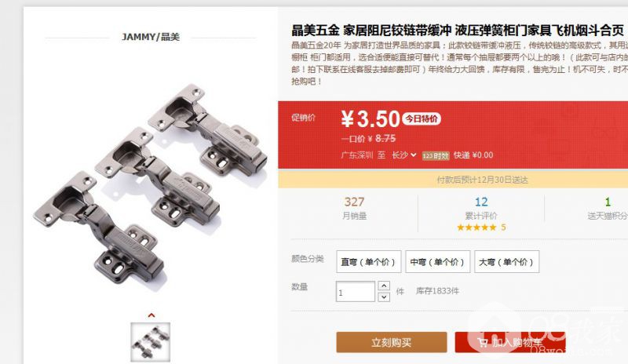This screenshot has width=628, height=364.
Task: Select the 大弯（单个价）option
Action: (506, 262)
